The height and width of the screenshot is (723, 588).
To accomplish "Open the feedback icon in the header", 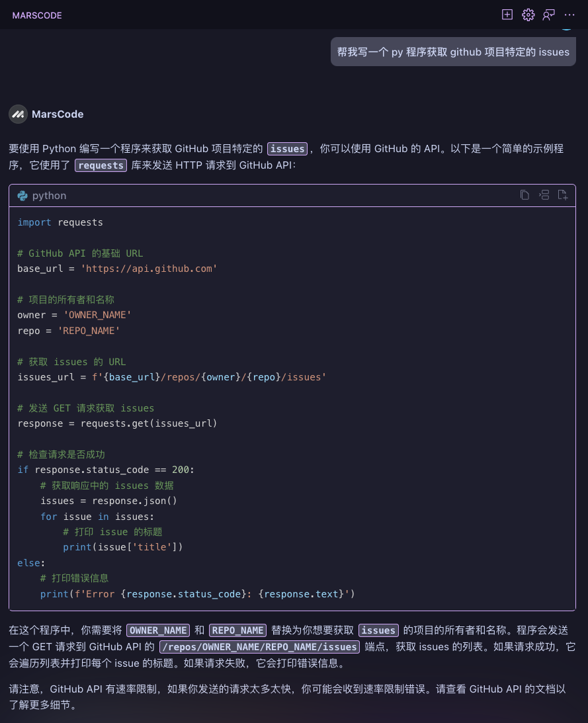I will tap(549, 15).
